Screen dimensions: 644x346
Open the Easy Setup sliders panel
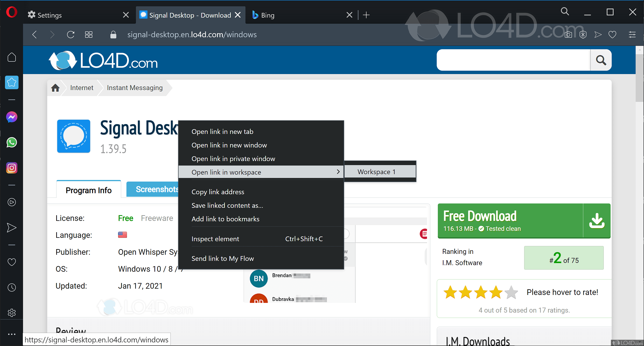coord(632,35)
